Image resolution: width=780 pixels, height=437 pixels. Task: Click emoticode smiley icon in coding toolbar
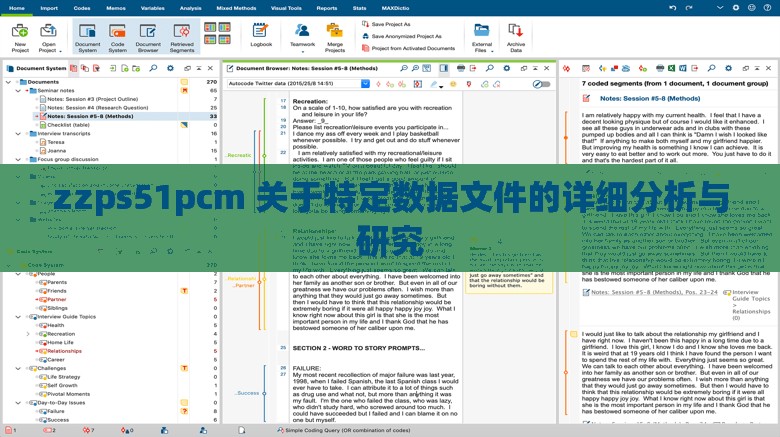(453, 84)
